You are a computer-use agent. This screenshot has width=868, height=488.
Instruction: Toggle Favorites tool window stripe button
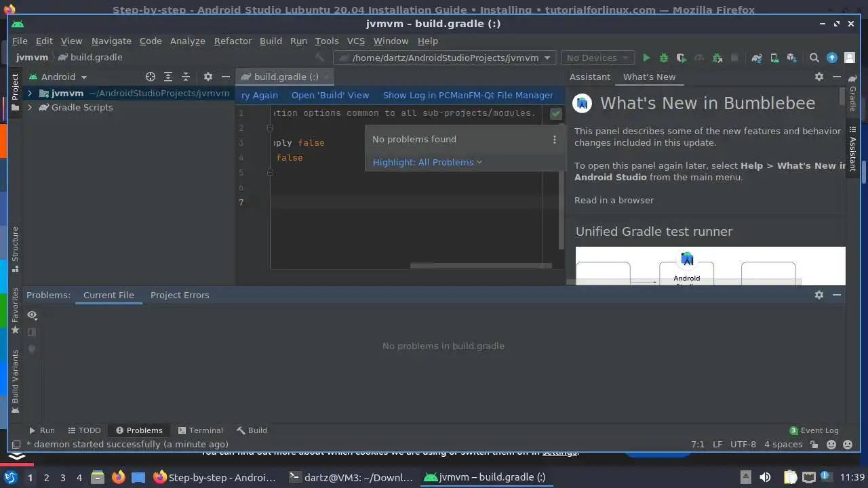[15, 310]
